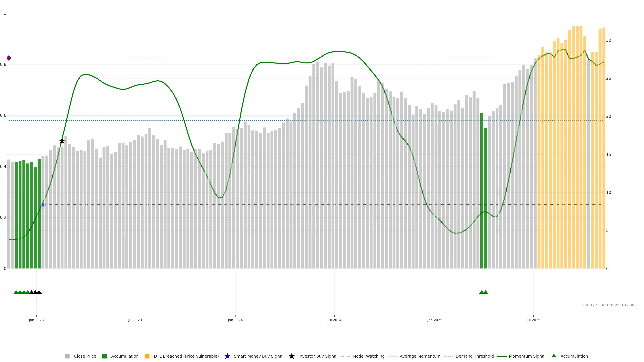Click the green Accumulation square legend swatch
The height and width of the screenshot is (362, 644).
click(104, 356)
